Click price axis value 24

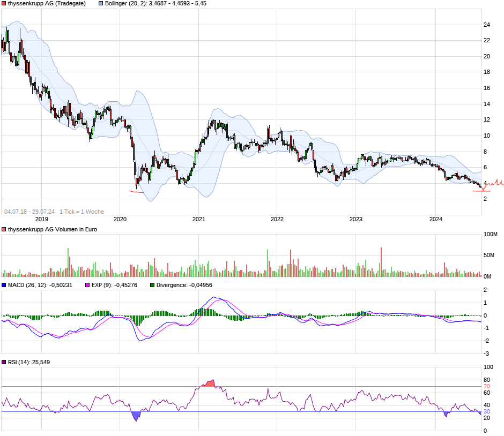(487, 25)
